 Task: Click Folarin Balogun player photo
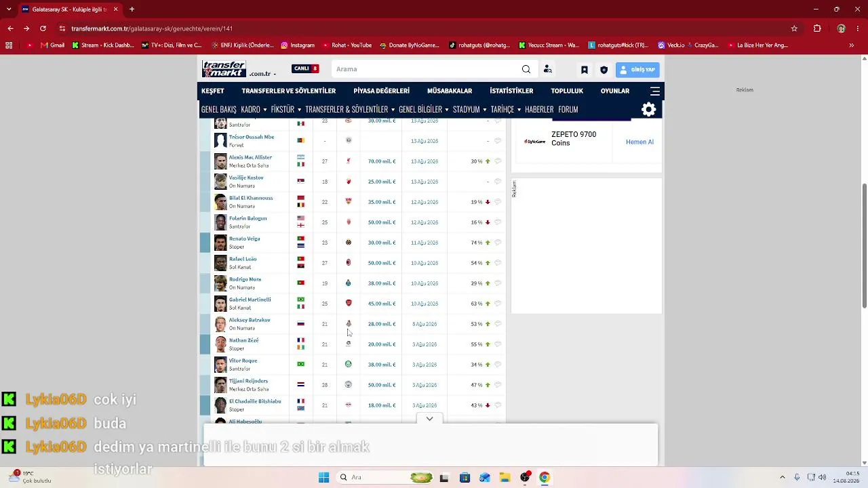(220, 222)
